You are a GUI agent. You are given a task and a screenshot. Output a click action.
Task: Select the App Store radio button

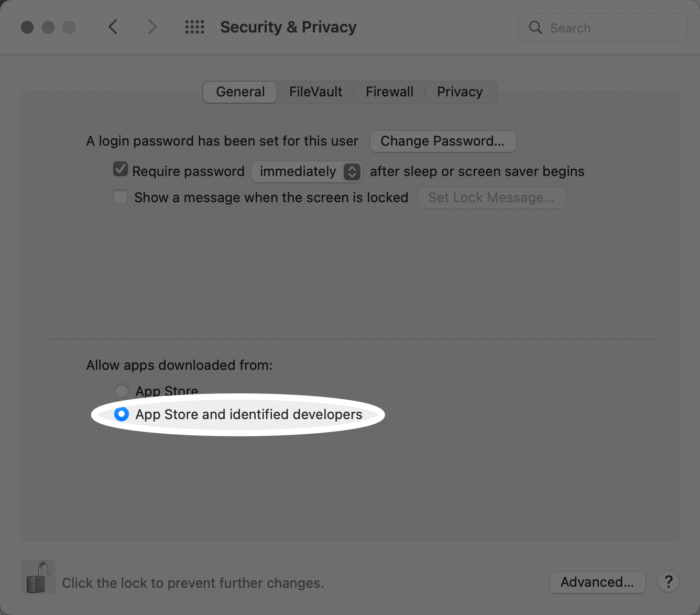[x=121, y=390]
